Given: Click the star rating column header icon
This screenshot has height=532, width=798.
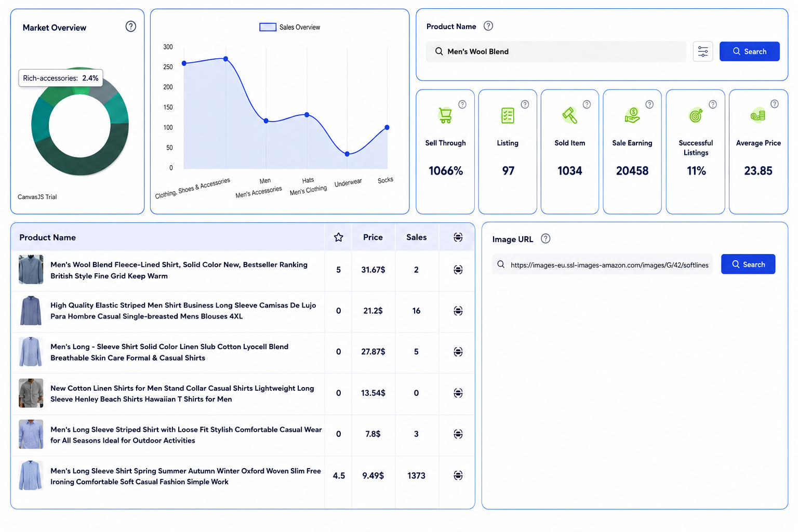Looking at the screenshot, I should (x=339, y=237).
